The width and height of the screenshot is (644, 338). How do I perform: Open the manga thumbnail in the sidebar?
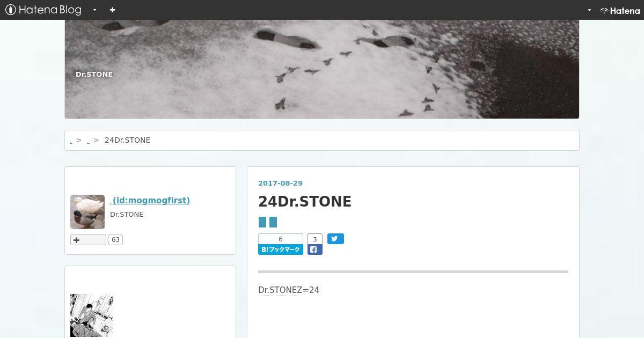(92, 315)
